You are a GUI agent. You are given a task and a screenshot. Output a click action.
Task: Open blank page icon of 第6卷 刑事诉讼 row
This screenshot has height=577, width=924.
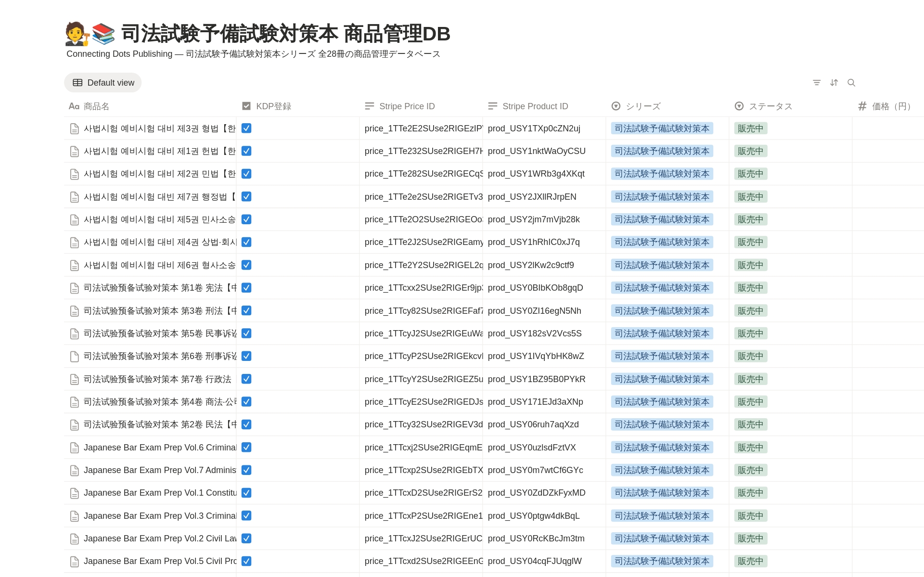(75, 357)
